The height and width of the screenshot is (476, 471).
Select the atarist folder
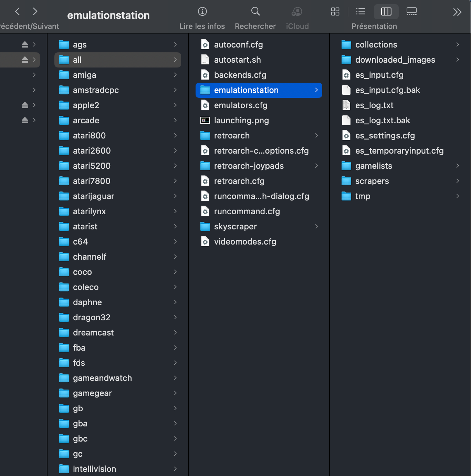(x=118, y=226)
